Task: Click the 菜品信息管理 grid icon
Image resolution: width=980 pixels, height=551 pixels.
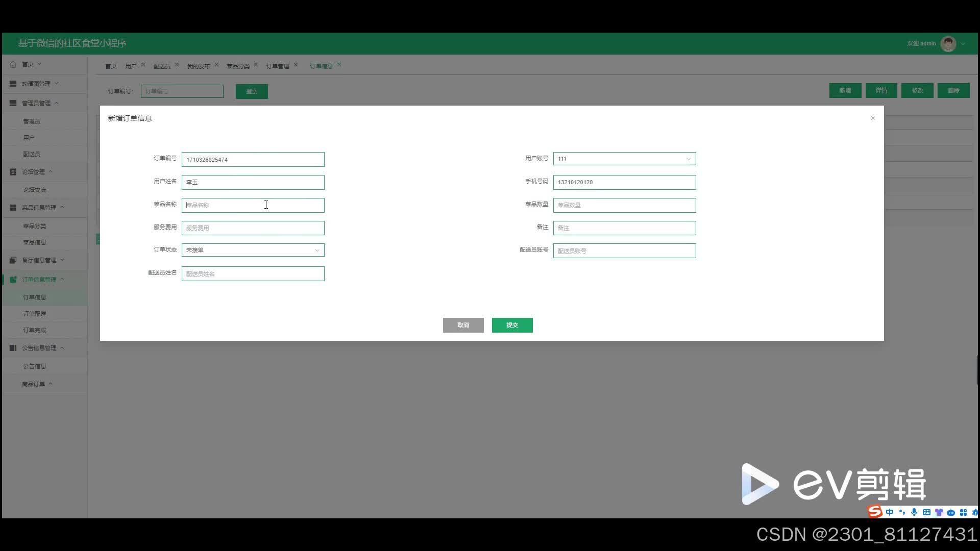Action: 13,208
